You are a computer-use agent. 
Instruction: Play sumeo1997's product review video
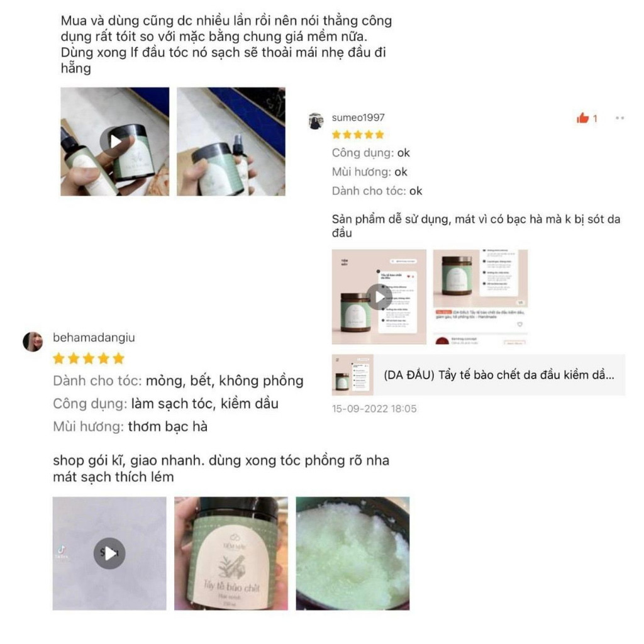tap(379, 297)
